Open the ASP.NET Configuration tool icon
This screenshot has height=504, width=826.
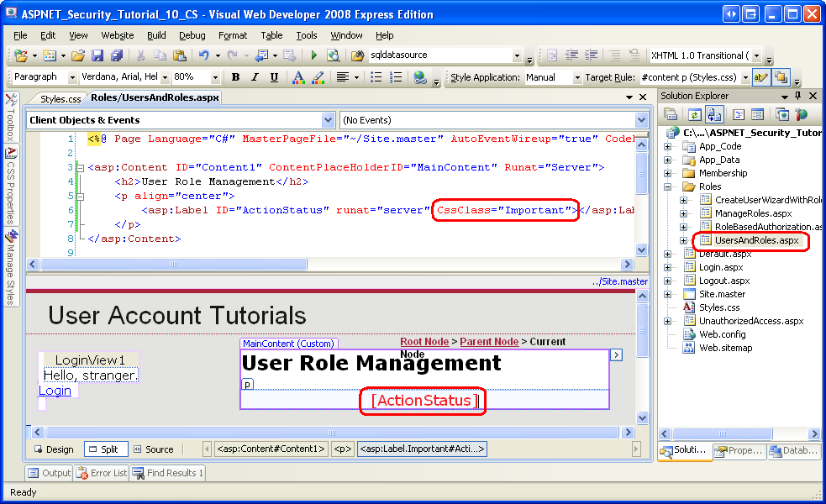click(802, 114)
